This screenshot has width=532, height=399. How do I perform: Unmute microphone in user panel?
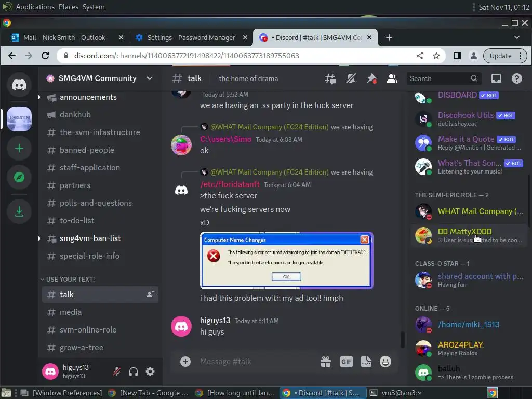pyautogui.click(x=117, y=371)
